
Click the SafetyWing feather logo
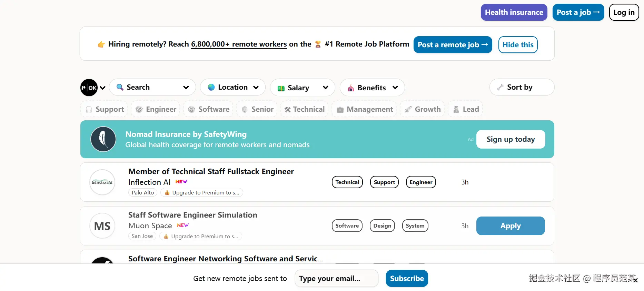[103, 139]
